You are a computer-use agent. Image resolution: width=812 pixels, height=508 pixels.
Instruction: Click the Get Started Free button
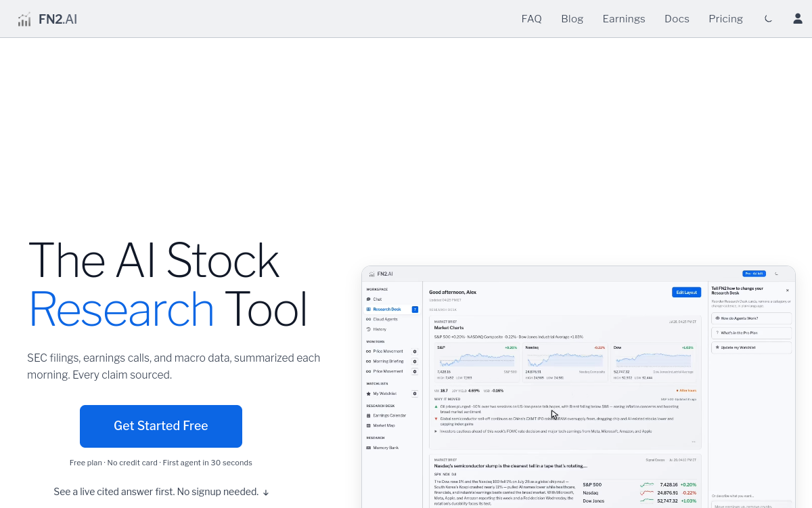click(x=161, y=426)
